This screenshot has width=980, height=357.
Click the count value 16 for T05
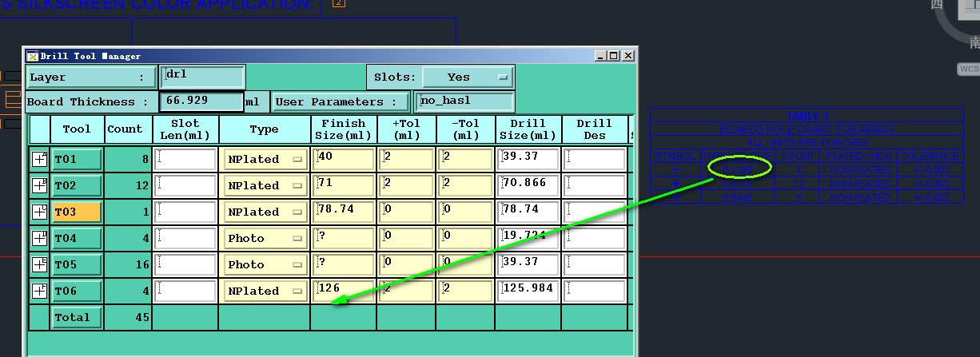coord(141,264)
